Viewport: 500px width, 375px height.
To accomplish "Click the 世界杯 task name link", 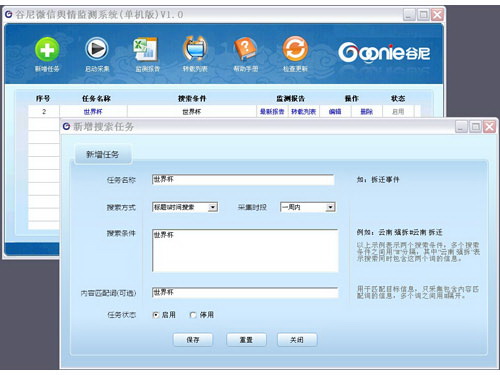I will [x=93, y=112].
